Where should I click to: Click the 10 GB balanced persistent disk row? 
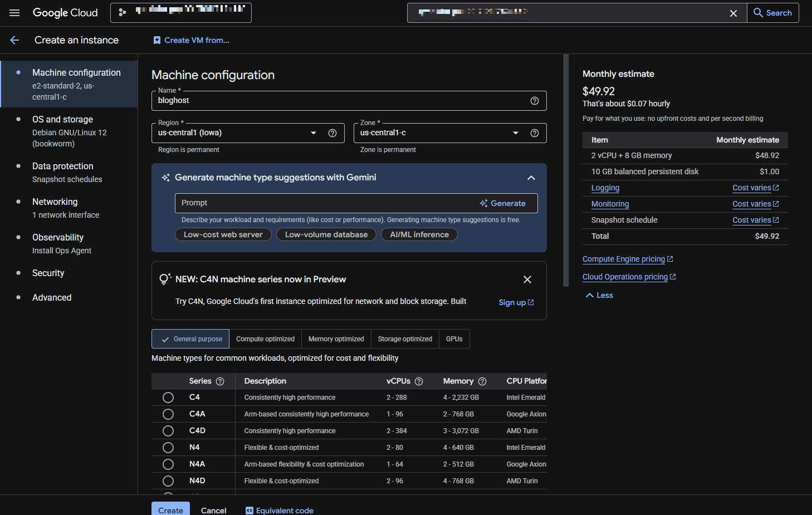685,172
